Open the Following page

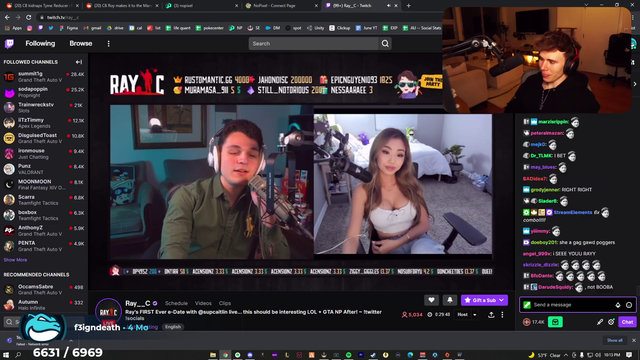40,43
